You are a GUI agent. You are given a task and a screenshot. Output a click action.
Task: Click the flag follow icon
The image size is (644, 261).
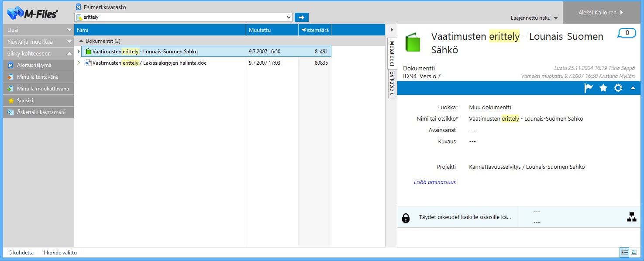click(589, 88)
